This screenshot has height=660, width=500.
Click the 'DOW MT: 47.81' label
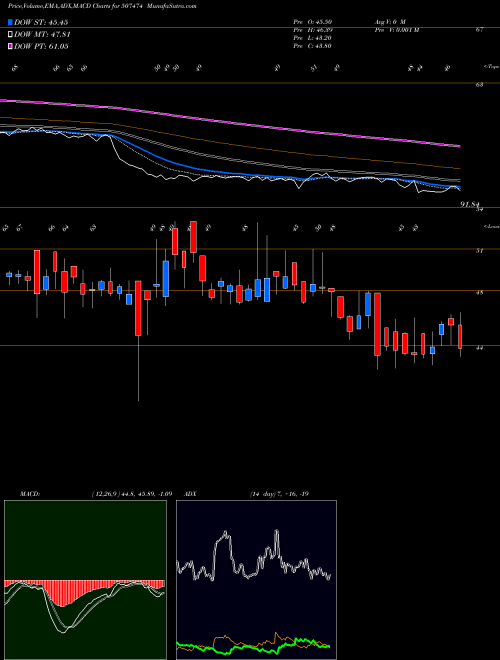42,35
